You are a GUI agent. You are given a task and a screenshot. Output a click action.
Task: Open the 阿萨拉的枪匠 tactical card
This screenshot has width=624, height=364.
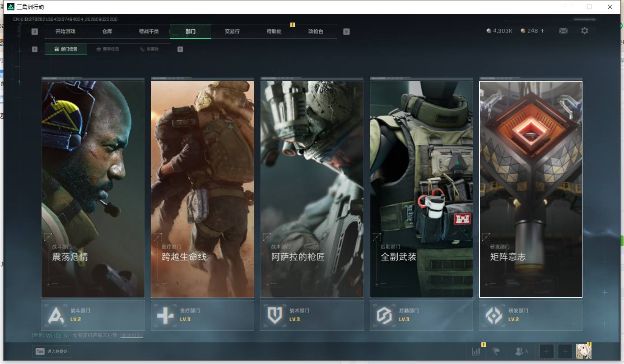tap(312, 189)
